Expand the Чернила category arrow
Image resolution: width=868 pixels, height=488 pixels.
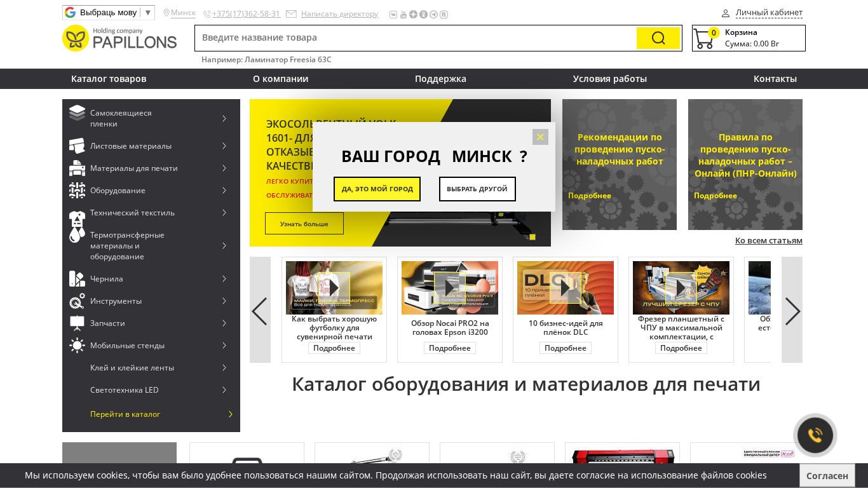coord(224,279)
